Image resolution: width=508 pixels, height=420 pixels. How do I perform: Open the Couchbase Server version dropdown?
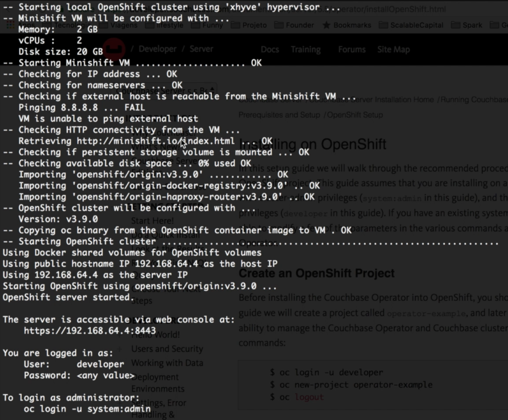click(169, 91)
